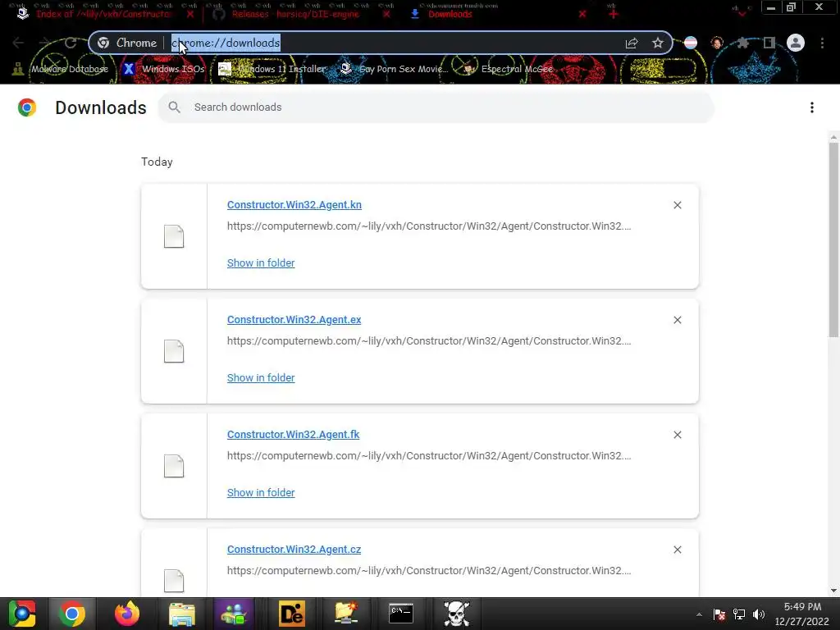The height and width of the screenshot is (630, 840).
Task: Close the Index of /~lily/vxh tab
Action: pyautogui.click(x=190, y=14)
